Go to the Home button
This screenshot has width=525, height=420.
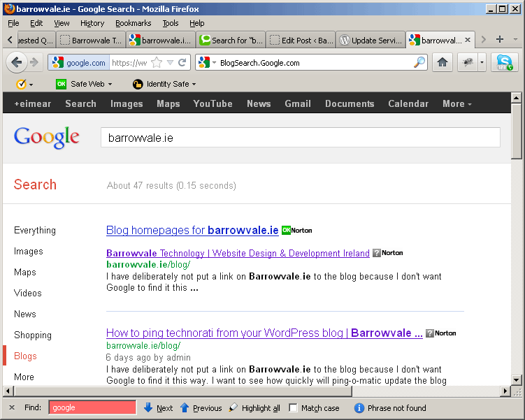[x=443, y=62]
